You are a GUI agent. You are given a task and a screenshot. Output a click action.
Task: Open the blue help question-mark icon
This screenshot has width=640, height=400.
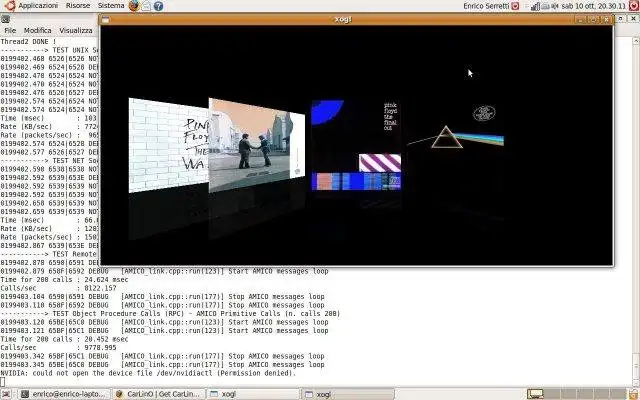pyautogui.click(x=158, y=6)
